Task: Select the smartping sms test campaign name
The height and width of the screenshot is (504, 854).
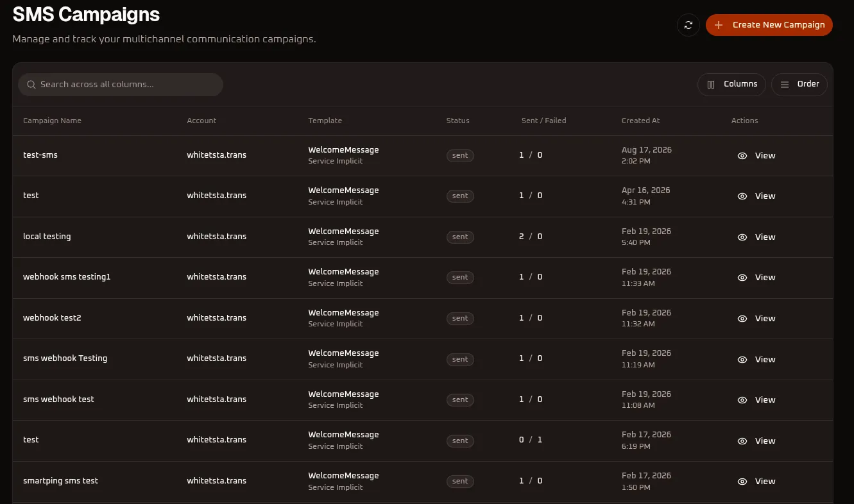Action: [60, 481]
